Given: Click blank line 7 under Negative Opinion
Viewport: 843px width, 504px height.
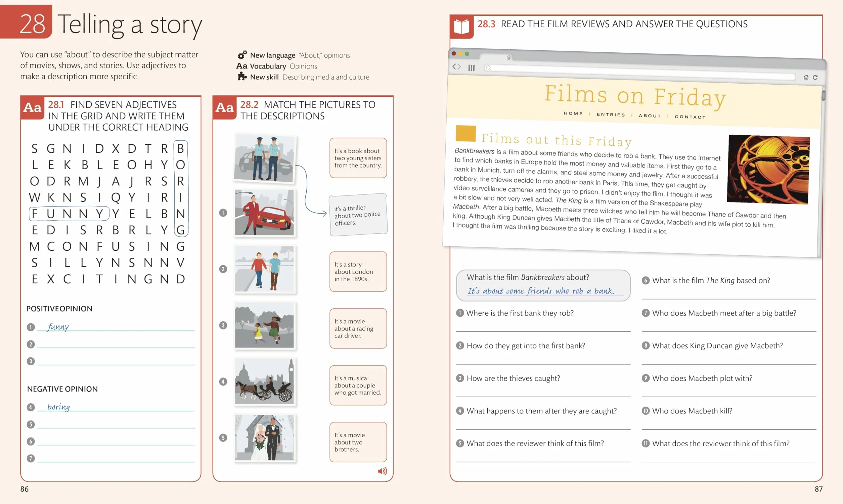Looking at the screenshot, I should 116,458.
